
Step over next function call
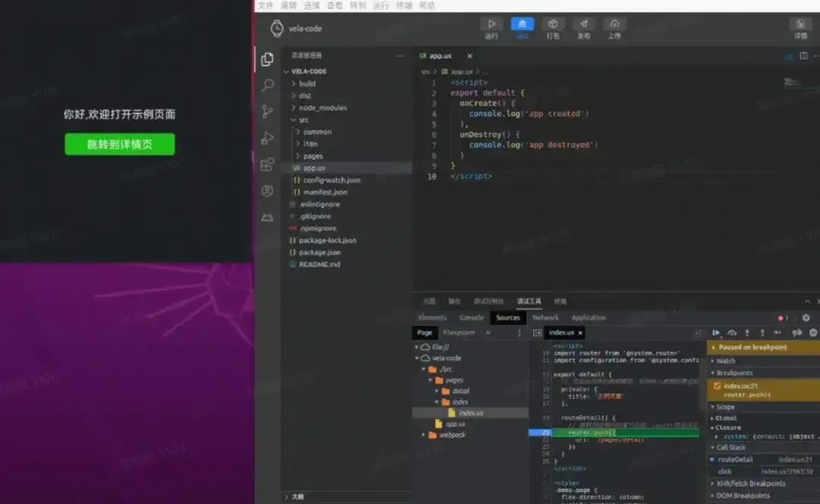(732, 332)
